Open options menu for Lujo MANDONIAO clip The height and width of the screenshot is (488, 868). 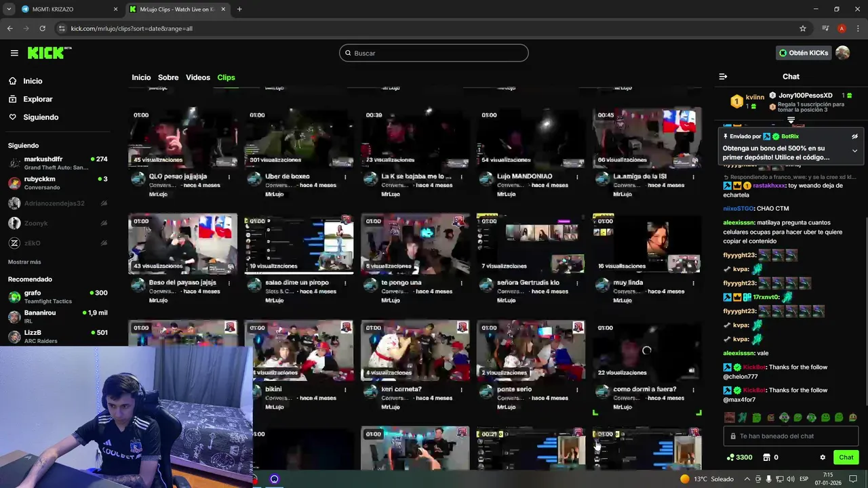577,177
